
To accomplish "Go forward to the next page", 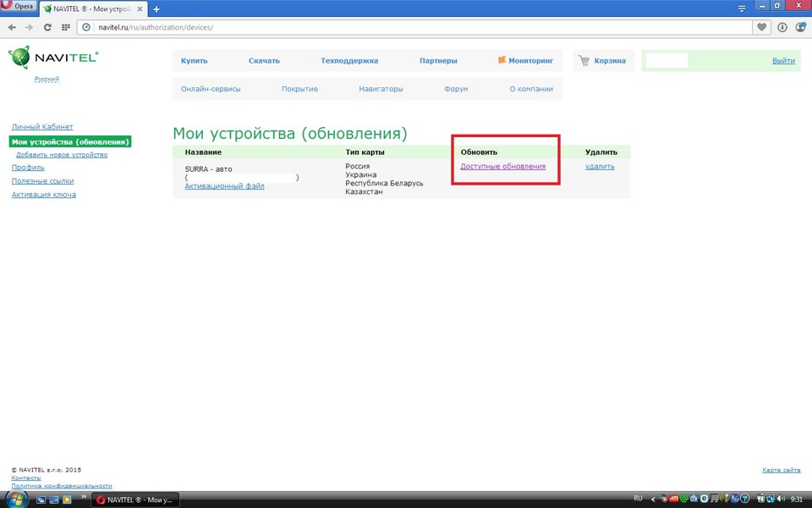I will [29, 27].
